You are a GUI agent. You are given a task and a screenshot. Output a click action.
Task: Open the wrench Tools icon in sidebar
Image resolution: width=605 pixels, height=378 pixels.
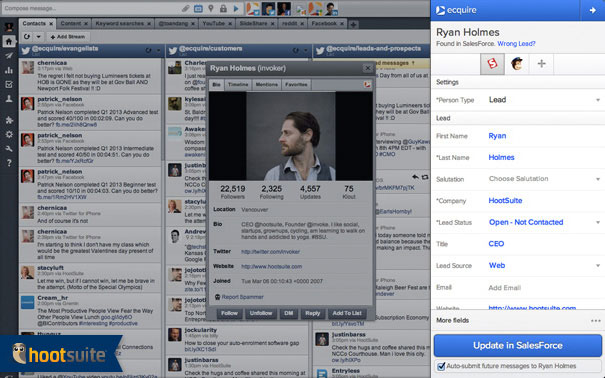click(9, 149)
